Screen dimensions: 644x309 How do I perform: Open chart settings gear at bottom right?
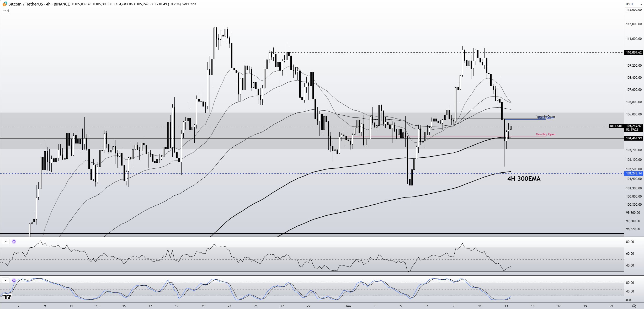(634, 306)
